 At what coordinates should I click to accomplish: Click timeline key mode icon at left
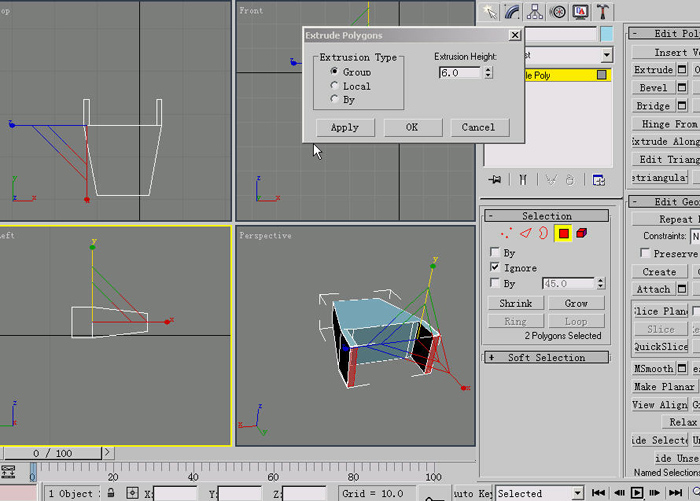pos(8,472)
